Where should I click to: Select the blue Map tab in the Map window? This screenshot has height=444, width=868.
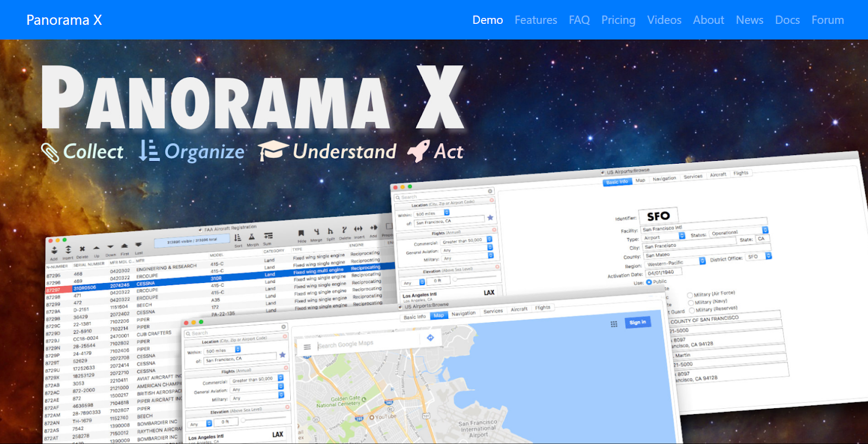click(438, 315)
